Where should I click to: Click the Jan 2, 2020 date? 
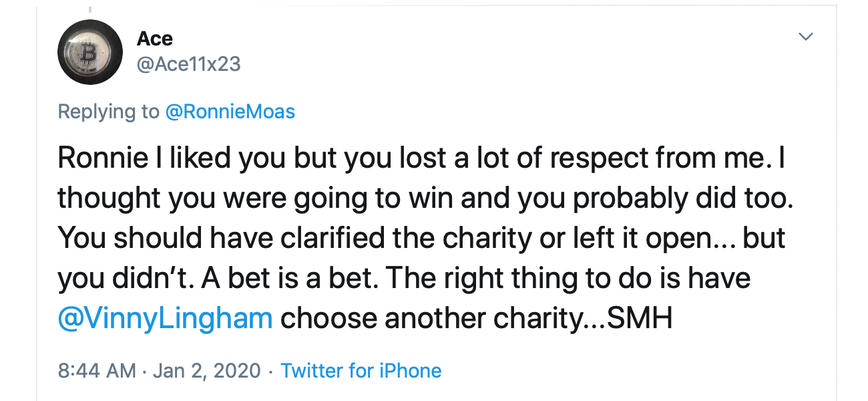tap(207, 370)
